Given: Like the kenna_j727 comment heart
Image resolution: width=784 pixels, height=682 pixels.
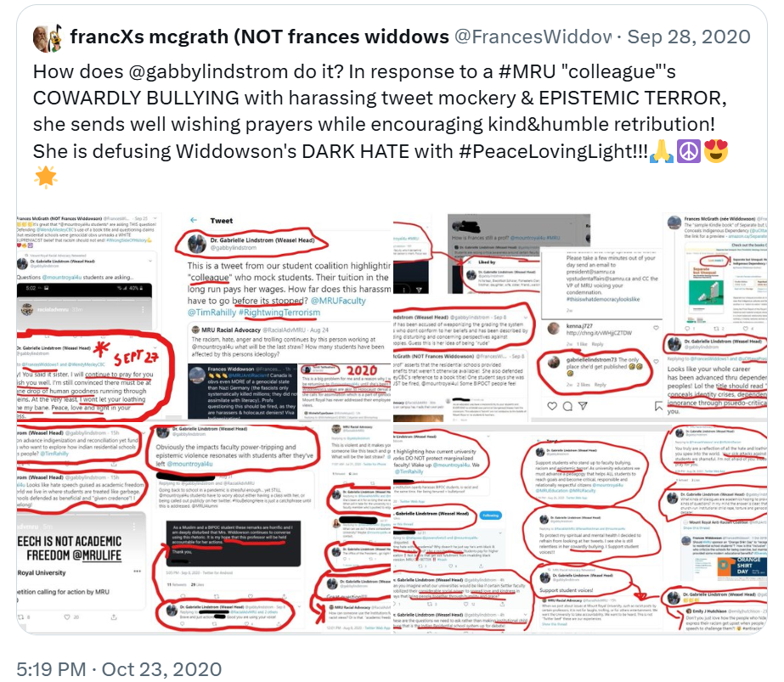Looking at the screenshot, I should click(656, 328).
